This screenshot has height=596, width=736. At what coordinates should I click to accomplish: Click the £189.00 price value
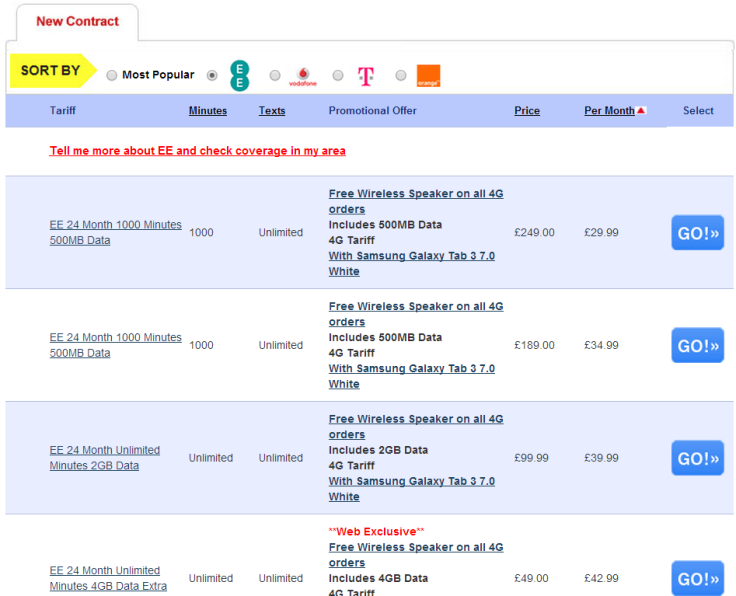pyautogui.click(x=534, y=345)
